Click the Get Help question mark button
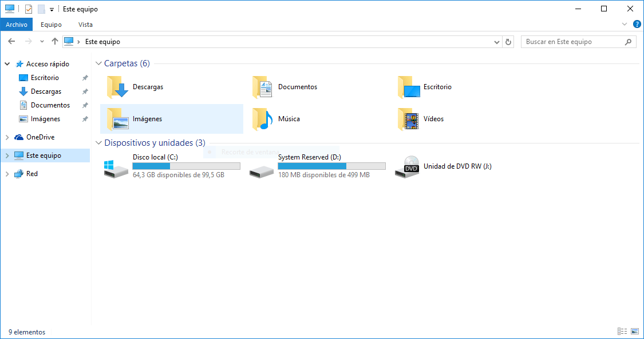Screen dimensions: 644x339 click(637, 24)
